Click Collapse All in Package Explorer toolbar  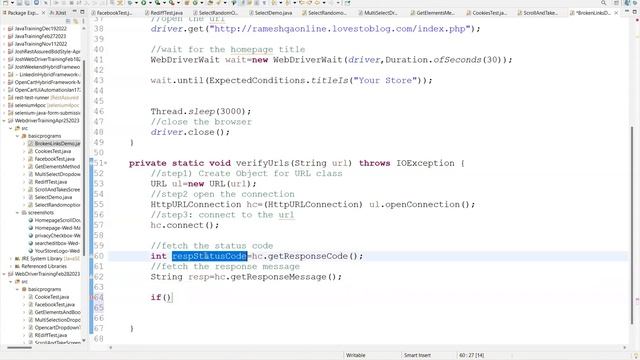tap(68, 21)
